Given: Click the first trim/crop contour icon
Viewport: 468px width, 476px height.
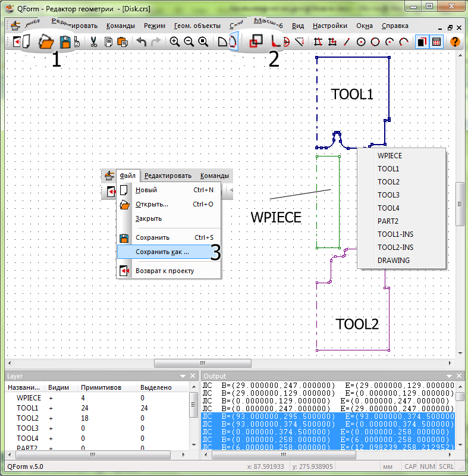Looking at the screenshot, I should 318,42.
